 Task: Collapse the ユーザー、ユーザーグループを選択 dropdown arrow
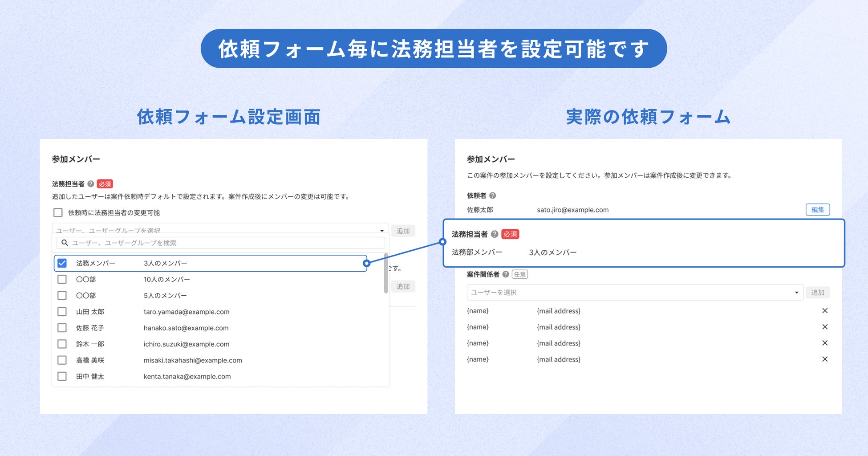pyautogui.click(x=382, y=231)
